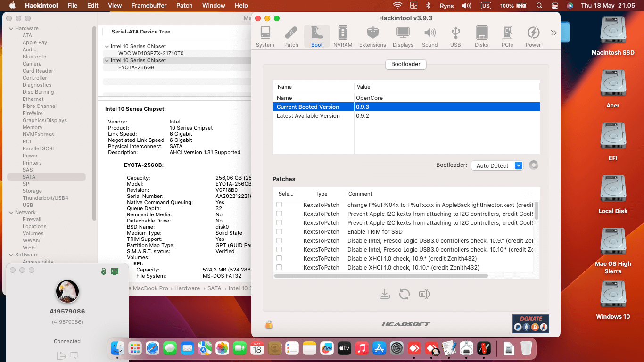
Task: Open the Hackintool application menu
Action: pos(41,6)
